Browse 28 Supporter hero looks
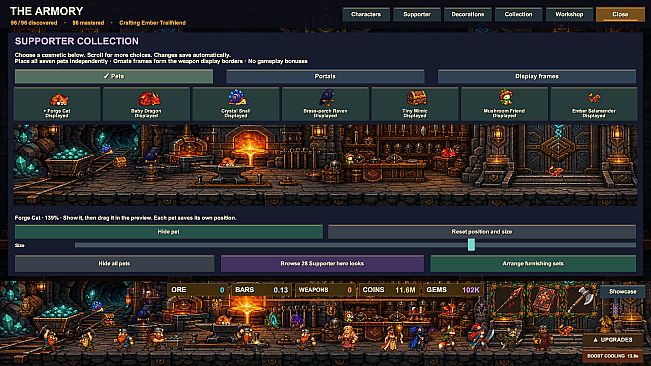The height and width of the screenshot is (366, 651). (322, 264)
